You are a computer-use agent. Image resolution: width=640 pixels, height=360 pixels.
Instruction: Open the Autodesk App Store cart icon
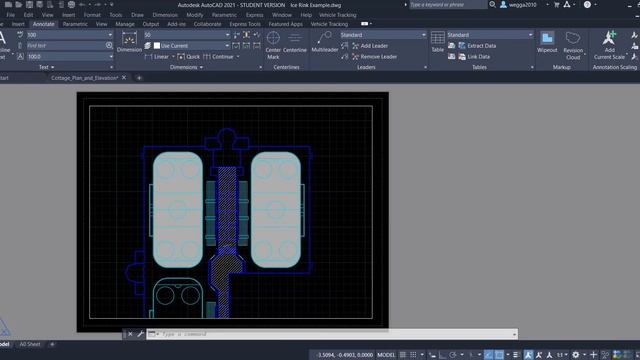point(556,5)
